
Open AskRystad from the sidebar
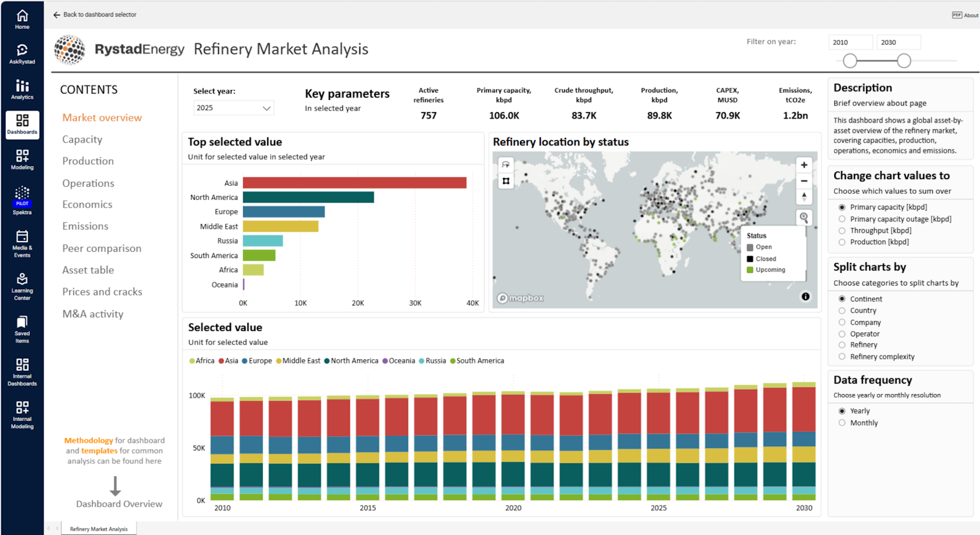pos(22,54)
